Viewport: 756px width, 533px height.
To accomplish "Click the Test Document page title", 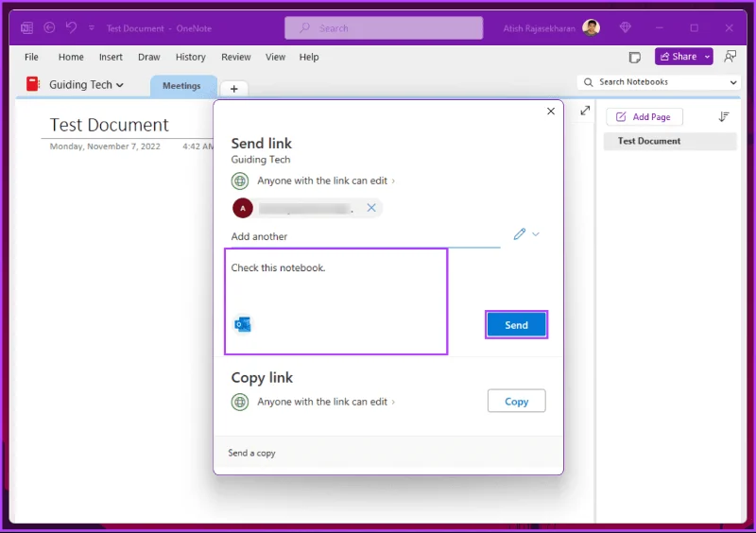I will click(110, 125).
